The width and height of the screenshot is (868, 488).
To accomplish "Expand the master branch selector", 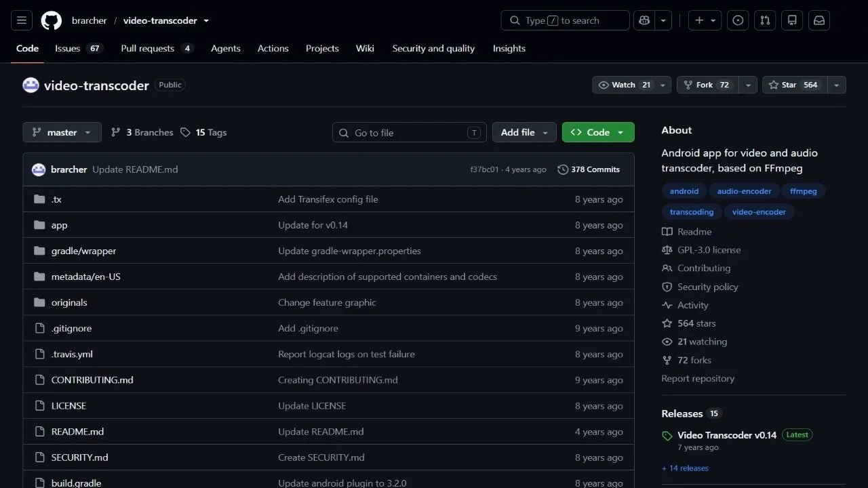I will (x=62, y=132).
